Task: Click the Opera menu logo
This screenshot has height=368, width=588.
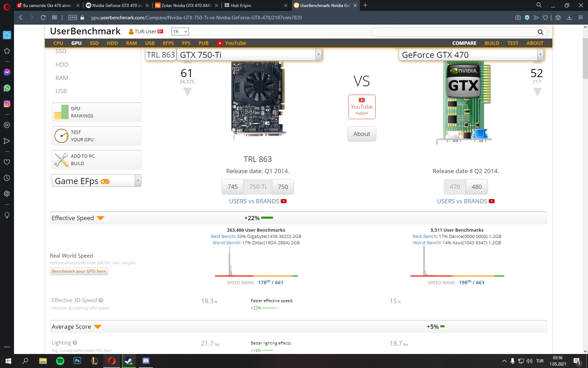Action: click(7, 6)
